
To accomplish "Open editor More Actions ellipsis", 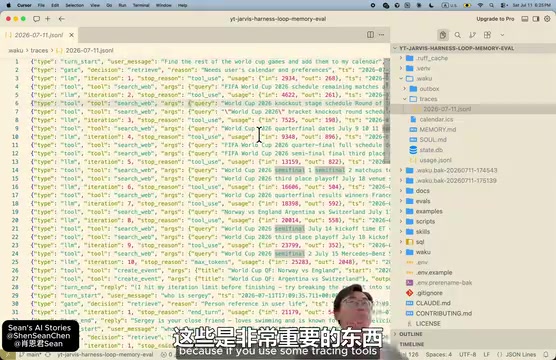I will coord(382,34).
